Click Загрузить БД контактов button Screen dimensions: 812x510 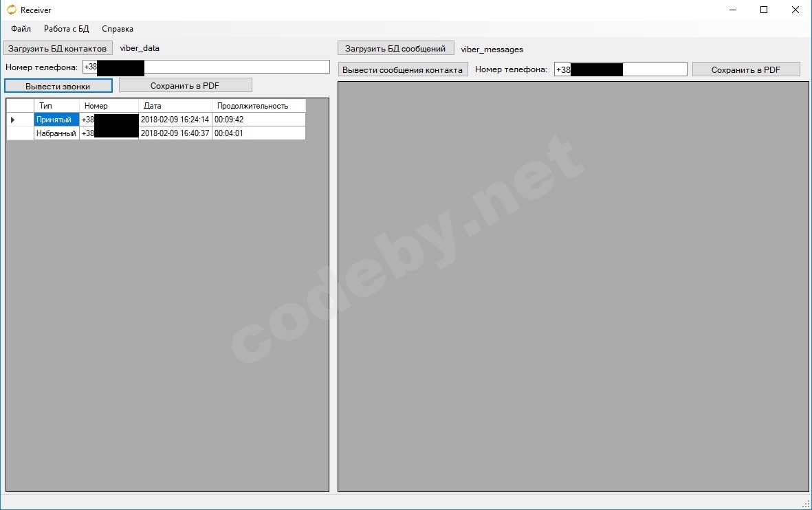tap(58, 48)
